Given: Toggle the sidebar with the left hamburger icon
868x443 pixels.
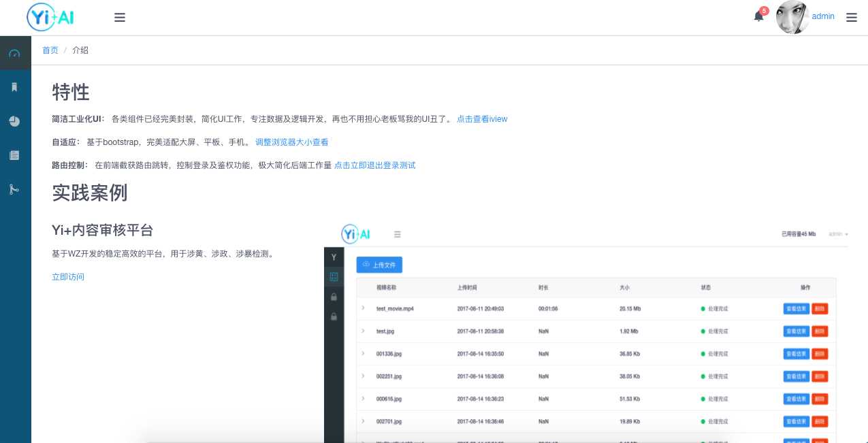Looking at the screenshot, I should (120, 17).
